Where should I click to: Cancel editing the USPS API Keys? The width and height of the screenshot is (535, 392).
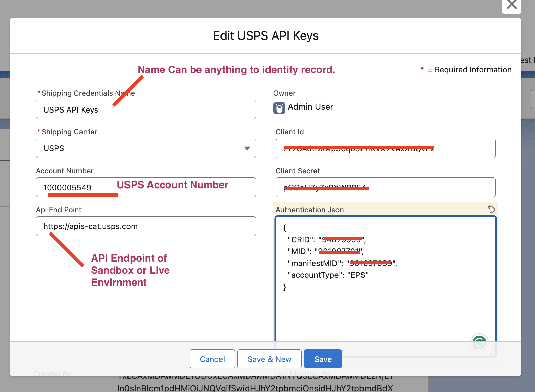pos(212,359)
